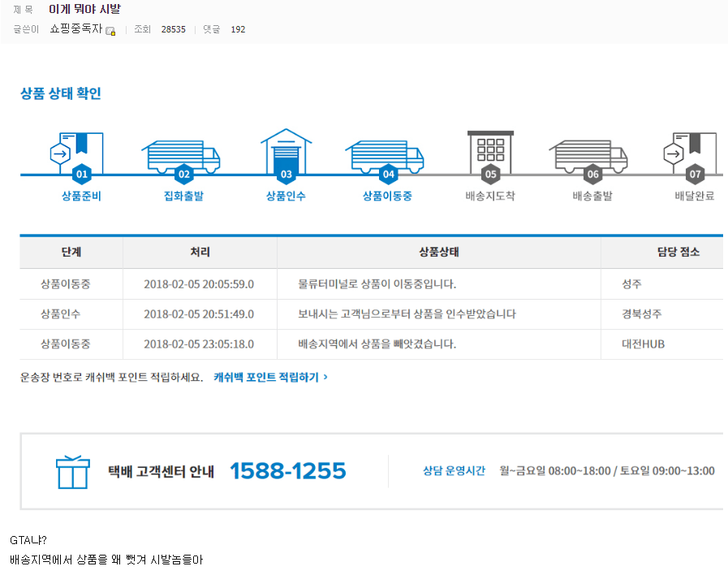Viewport: 728px width, 575px height.
Task: Select step 04 number marker
Action: (x=388, y=175)
